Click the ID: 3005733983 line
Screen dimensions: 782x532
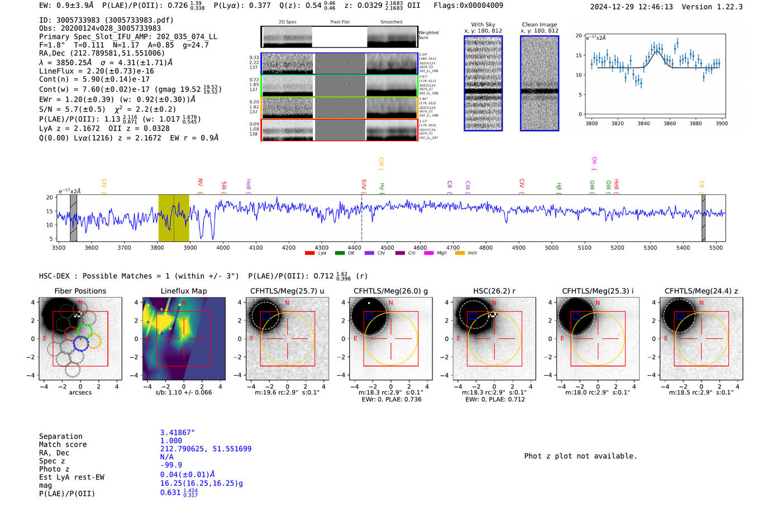106,20
